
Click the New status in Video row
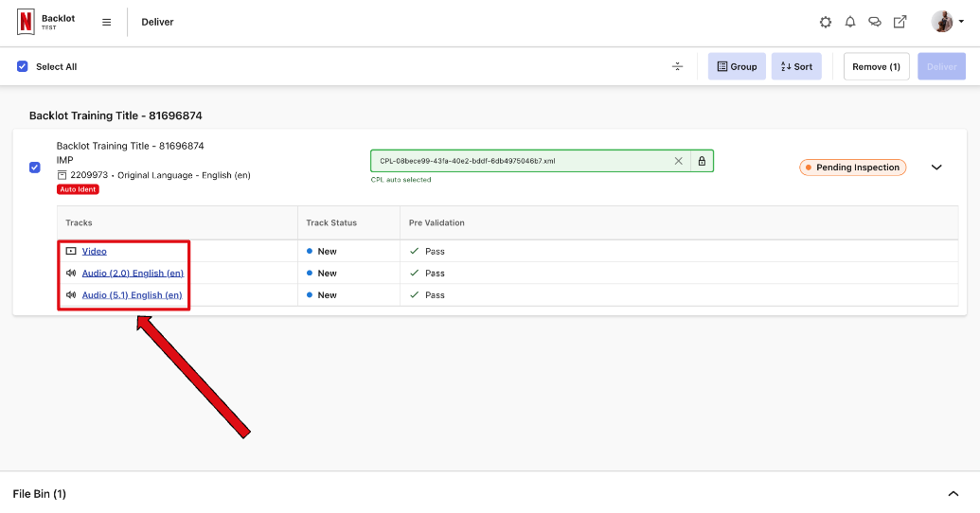click(x=322, y=251)
